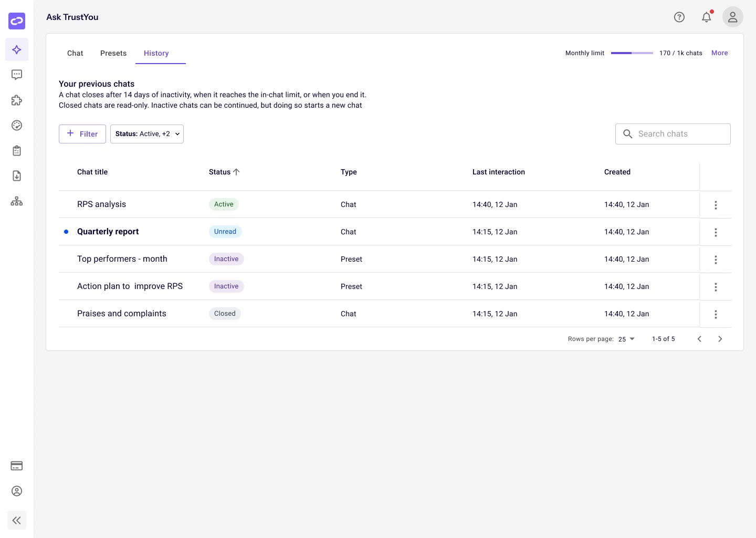Click the Created column header

[617, 172]
